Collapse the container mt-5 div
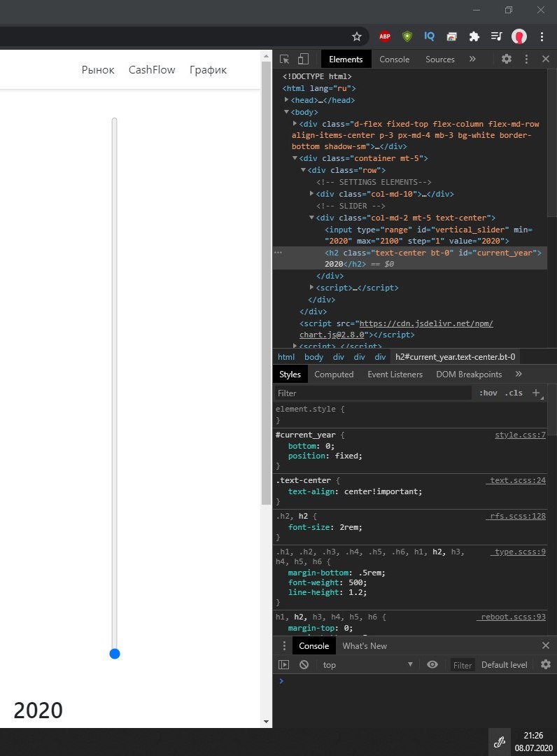Image resolution: width=557 pixels, height=756 pixels. click(295, 158)
